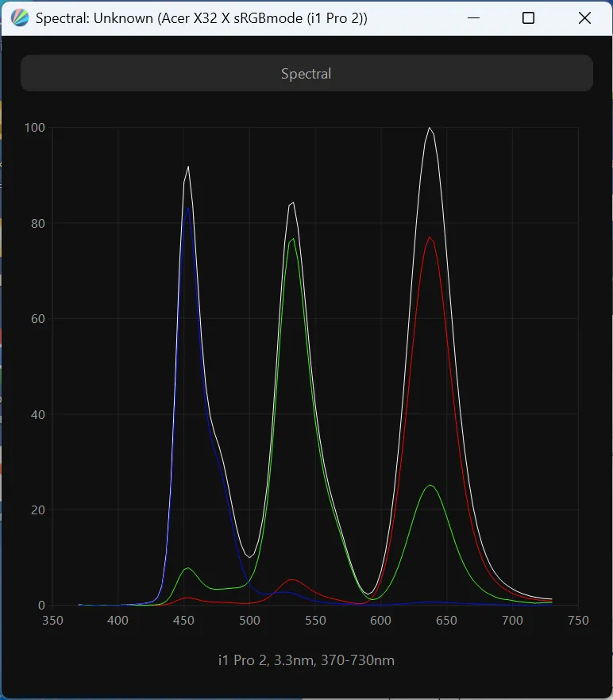The image size is (613, 700).
Task: Click the white curve peak near 453nm
Action: pyautogui.click(x=188, y=167)
